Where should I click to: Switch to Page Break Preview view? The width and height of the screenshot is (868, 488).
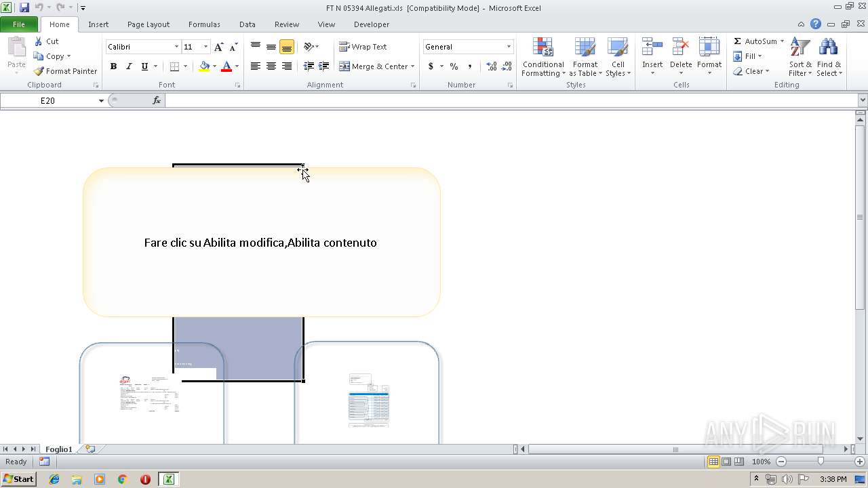pyautogui.click(x=738, y=462)
